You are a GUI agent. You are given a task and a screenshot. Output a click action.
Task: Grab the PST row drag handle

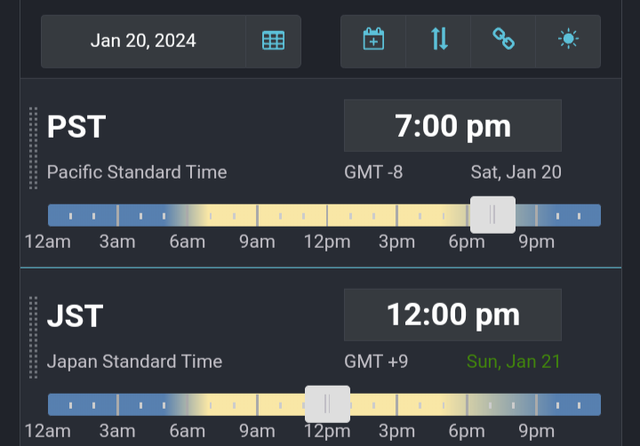33,148
